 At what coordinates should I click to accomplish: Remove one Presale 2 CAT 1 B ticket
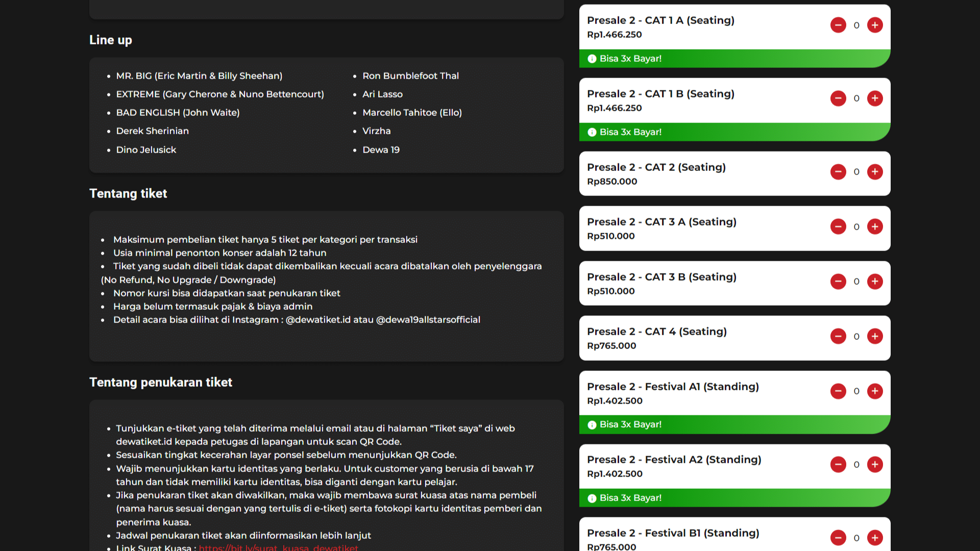[x=838, y=98]
